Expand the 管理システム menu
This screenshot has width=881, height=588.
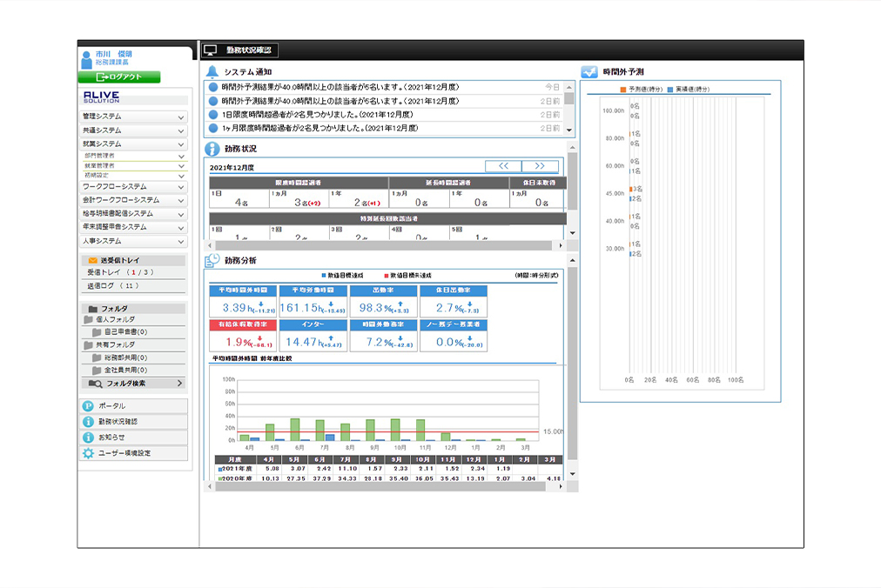coord(180,117)
